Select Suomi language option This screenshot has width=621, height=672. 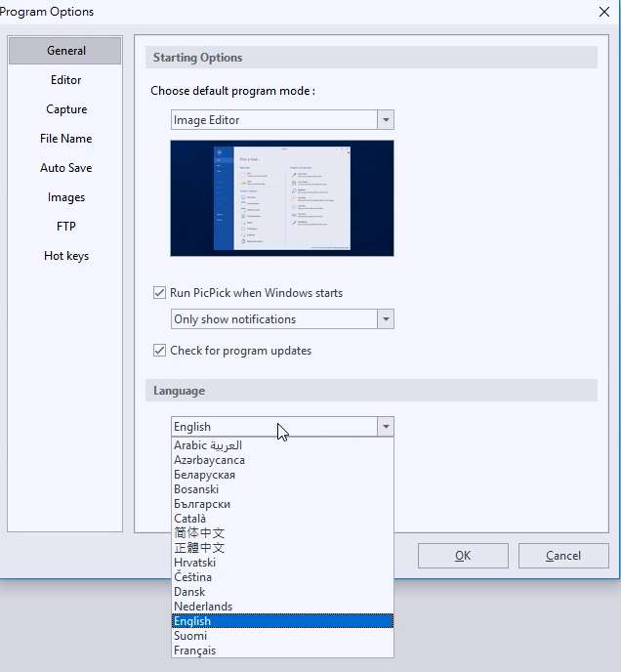click(190, 636)
